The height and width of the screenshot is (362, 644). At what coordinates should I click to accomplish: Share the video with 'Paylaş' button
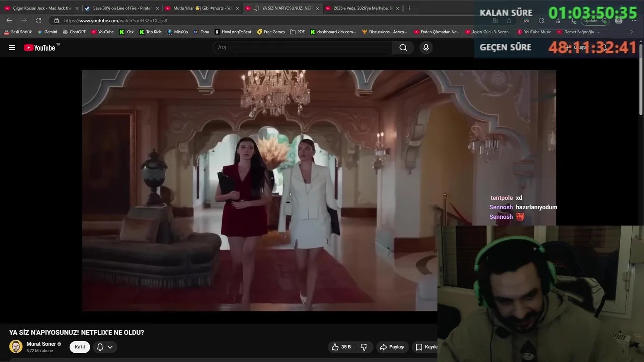[392, 347]
